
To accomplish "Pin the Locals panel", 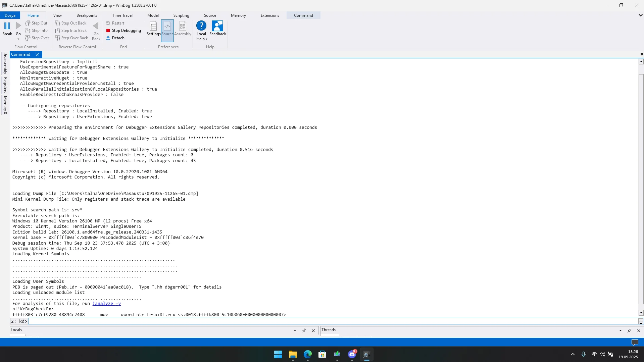I will click(x=304, y=330).
